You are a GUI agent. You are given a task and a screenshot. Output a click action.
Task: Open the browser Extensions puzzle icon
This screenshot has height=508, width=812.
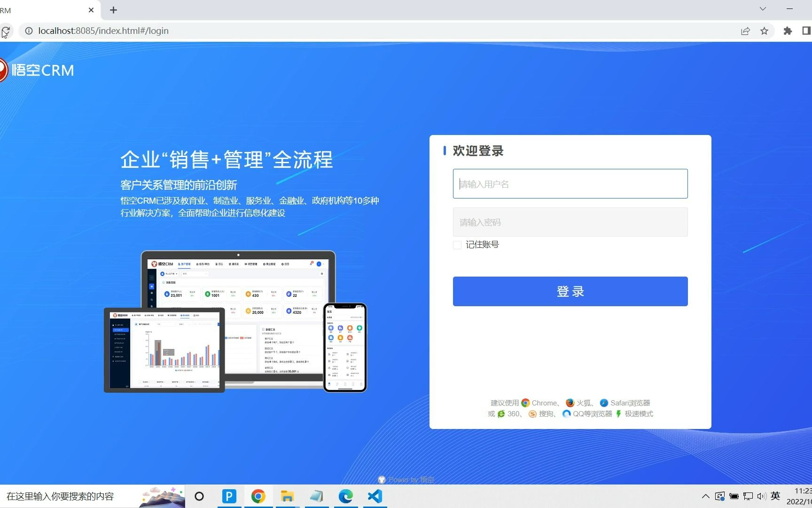tap(788, 31)
